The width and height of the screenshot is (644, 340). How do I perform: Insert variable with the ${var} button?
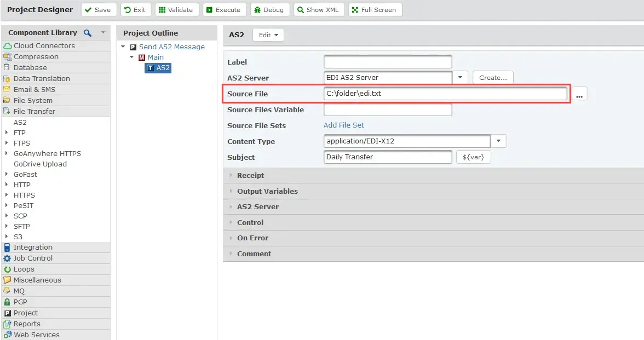pos(473,157)
